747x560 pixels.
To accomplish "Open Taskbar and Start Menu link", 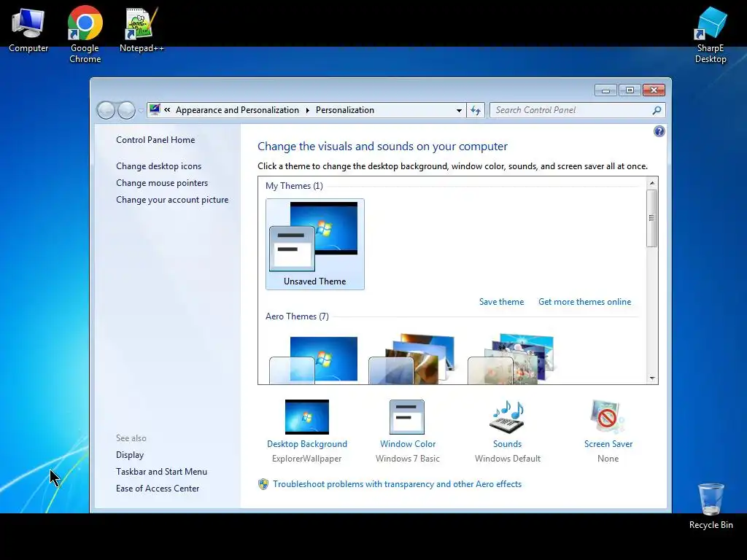I will coord(161,472).
